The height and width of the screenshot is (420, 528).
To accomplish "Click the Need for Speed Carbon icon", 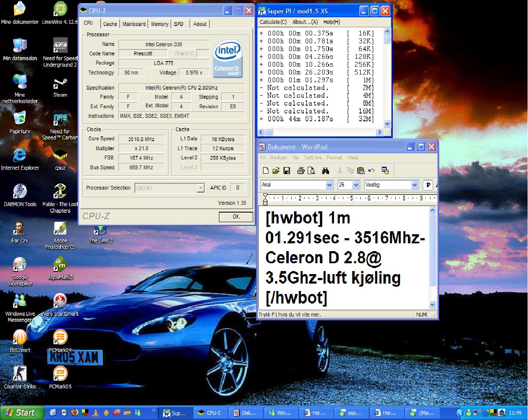I will [60, 126].
